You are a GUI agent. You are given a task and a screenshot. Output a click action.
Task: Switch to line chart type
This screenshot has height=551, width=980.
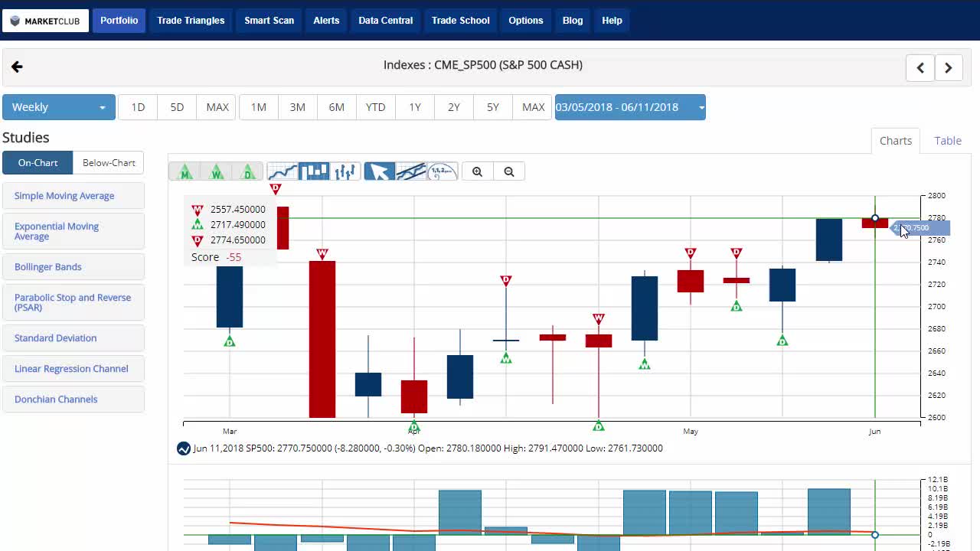(282, 171)
